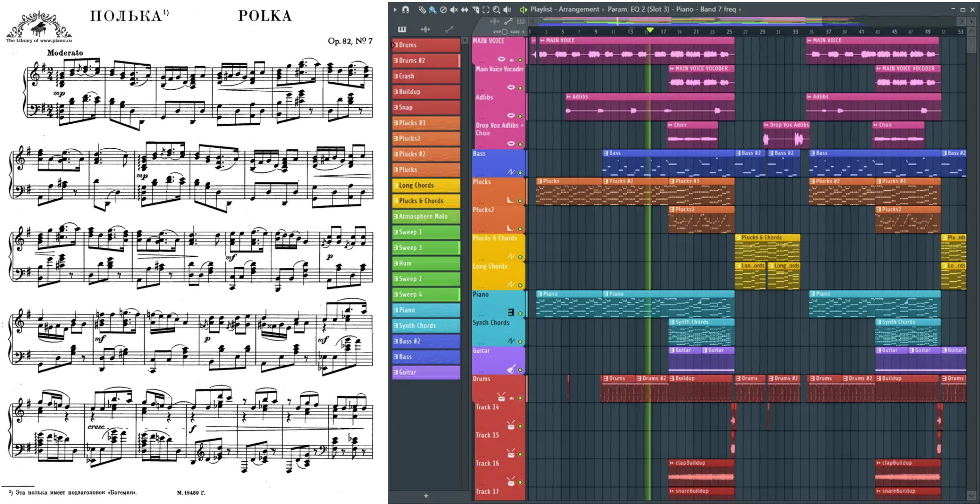This screenshot has height=504, width=980.
Task: Open the Synth Chords clip menu at bar 17
Action: tap(672, 322)
